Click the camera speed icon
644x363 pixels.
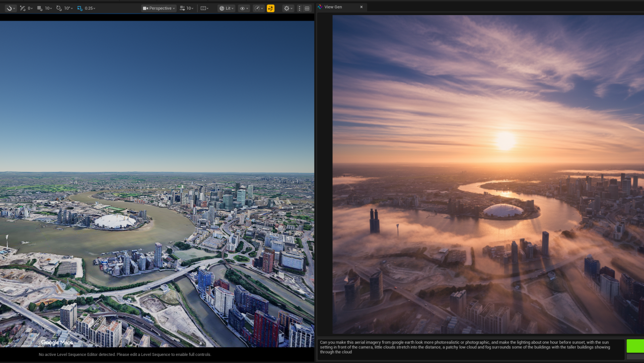(182, 8)
